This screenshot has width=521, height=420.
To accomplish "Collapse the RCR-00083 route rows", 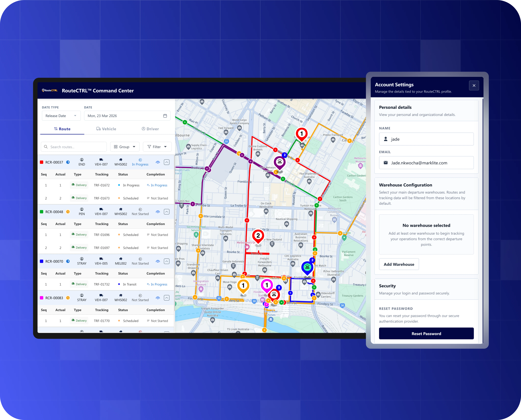I will point(167,298).
